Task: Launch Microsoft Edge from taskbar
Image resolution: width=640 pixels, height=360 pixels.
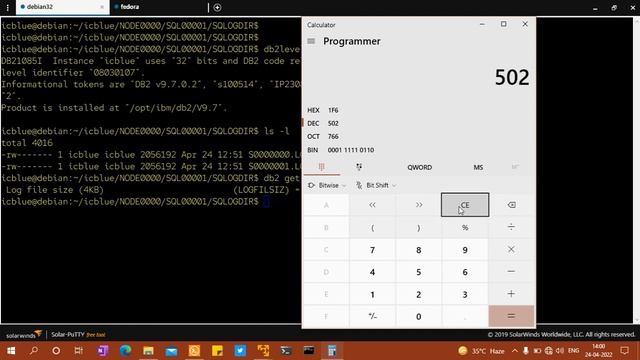Action: tap(125, 351)
